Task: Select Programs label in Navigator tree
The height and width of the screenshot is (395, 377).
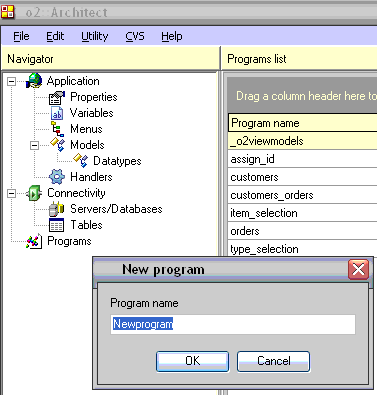Action: [x=69, y=241]
